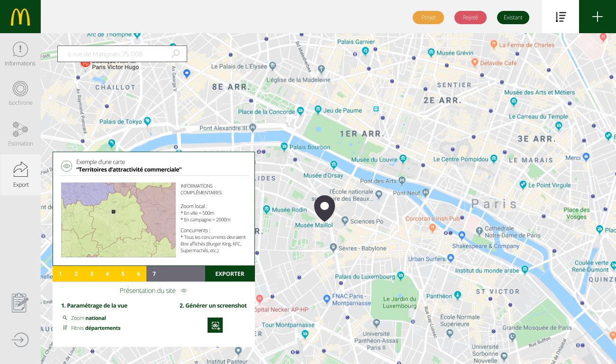Click the Palais Garnier marker icon

click(365, 50)
